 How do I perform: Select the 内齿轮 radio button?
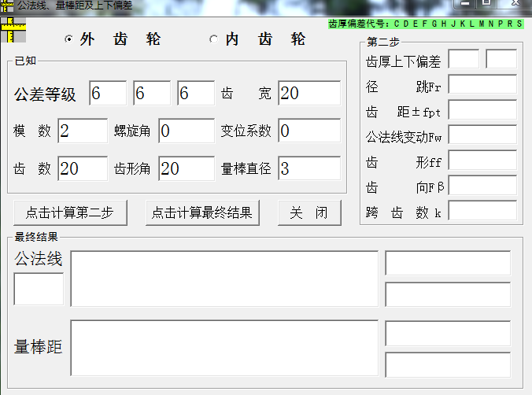pyautogui.click(x=214, y=39)
